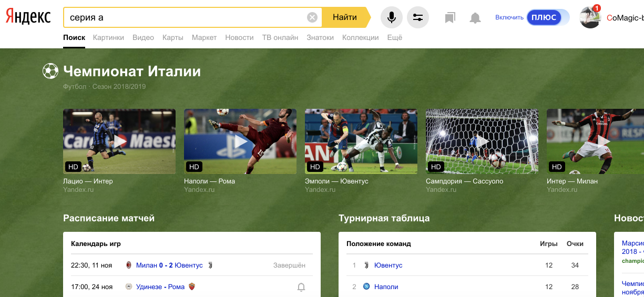Open user profile avatar
Screen dimensions: 644x297
(x=590, y=17)
